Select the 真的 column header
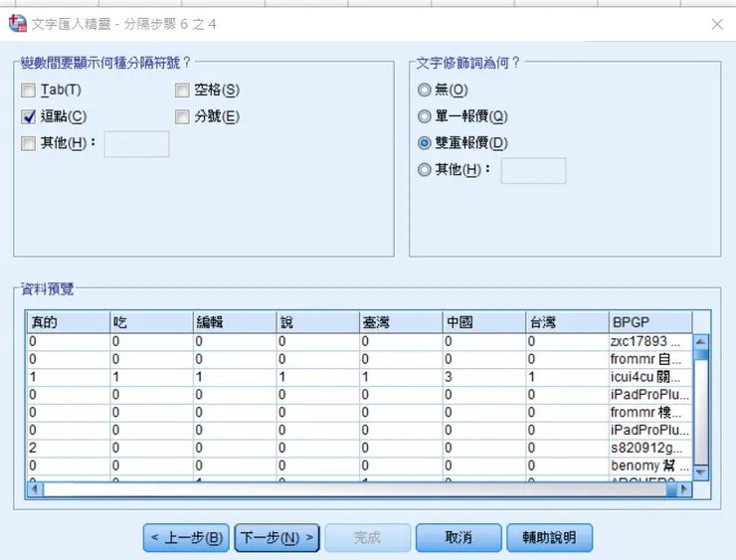This screenshot has height=560, width=736. [x=69, y=322]
